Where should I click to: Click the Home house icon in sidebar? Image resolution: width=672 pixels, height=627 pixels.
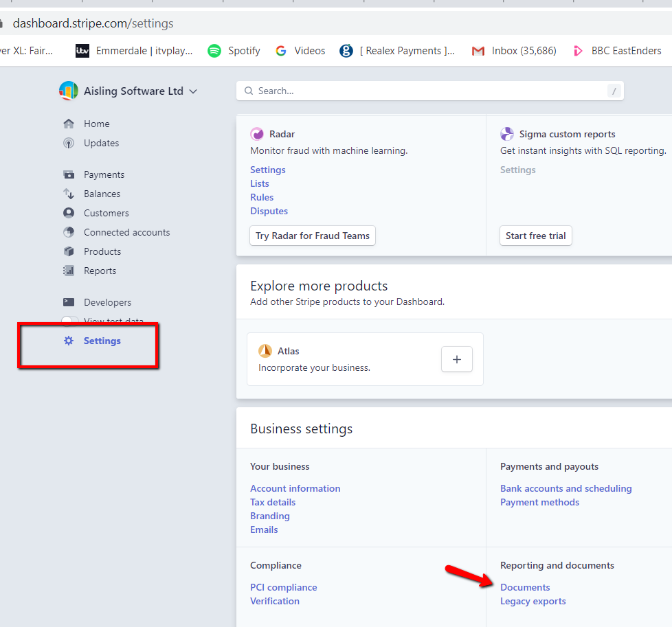click(x=69, y=124)
